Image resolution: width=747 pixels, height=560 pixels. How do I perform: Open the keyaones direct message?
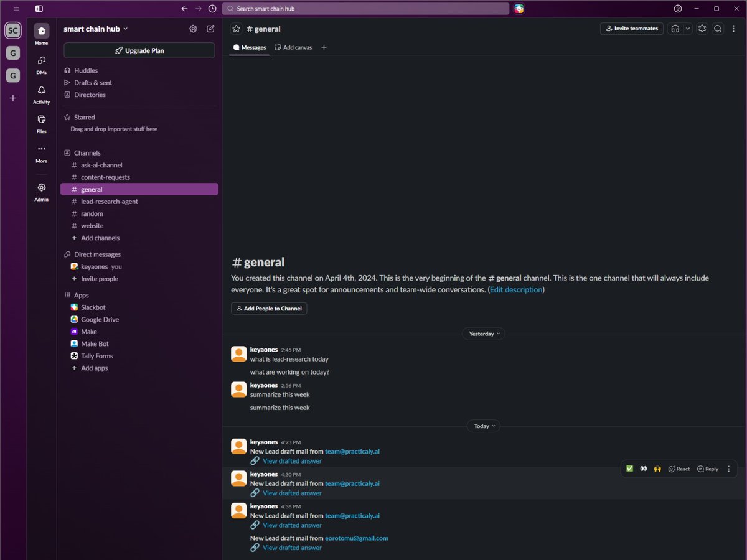pyautogui.click(x=139, y=267)
